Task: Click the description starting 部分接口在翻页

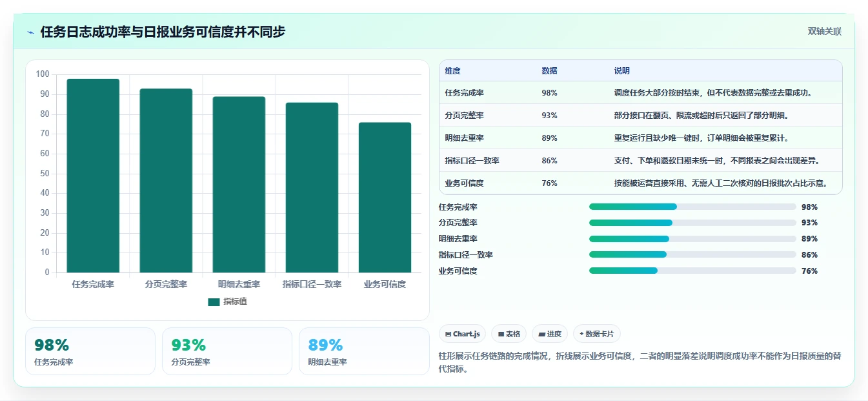Action: [702, 116]
